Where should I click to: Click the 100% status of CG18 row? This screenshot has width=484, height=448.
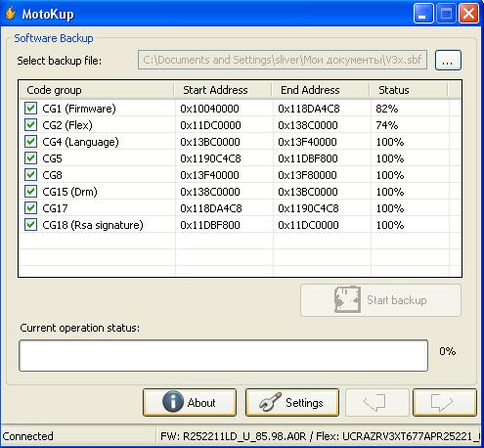coord(390,225)
